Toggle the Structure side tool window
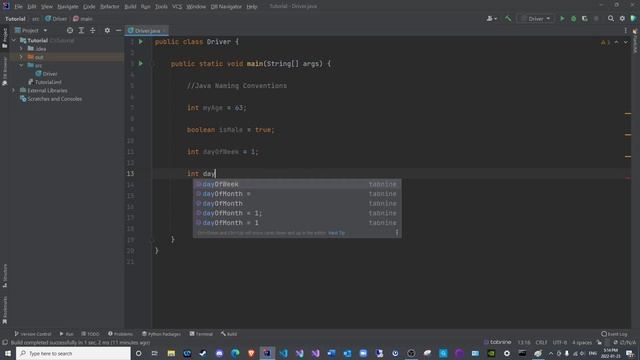Image resolution: width=640 pixels, height=360 pixels. tap(5, 276)
